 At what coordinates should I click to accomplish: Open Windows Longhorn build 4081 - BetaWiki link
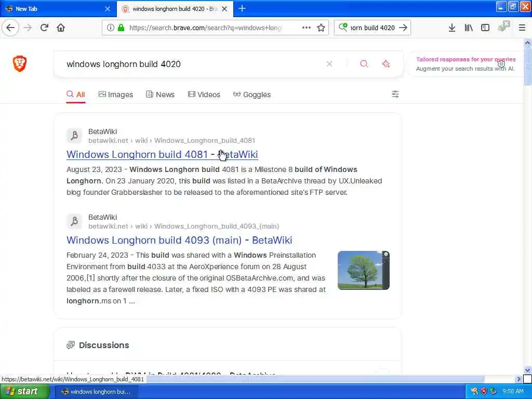162,154
